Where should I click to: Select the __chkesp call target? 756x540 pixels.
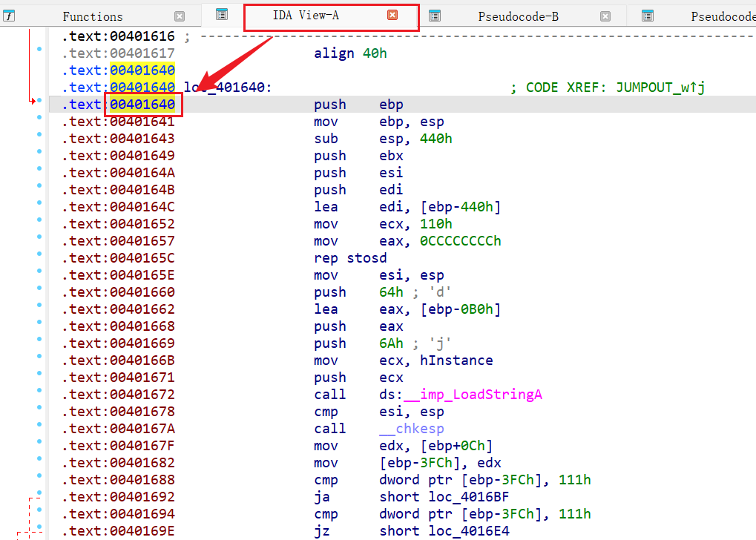click(x=412, y=429)
